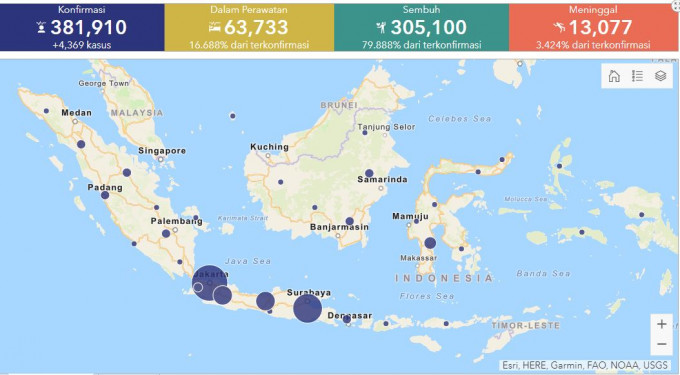
Task: Select the large Jakarta case circle
Action: pos(209,283)
